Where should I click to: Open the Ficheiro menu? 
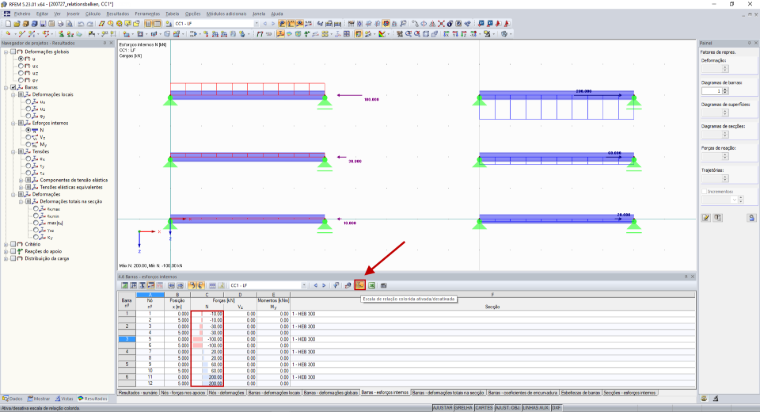(x=22, y=14)
